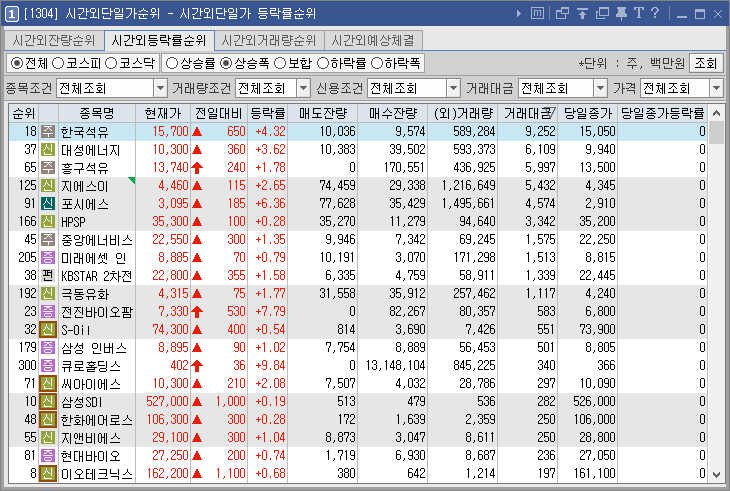Click the table scrollbar up arrow
The height and width of the screenshot is (491, 730).
tap(716, 113)
